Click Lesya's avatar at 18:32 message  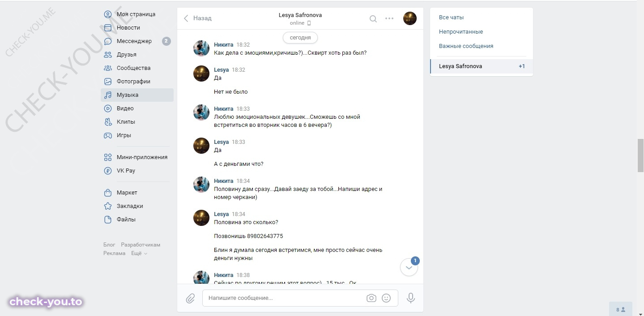201,74
